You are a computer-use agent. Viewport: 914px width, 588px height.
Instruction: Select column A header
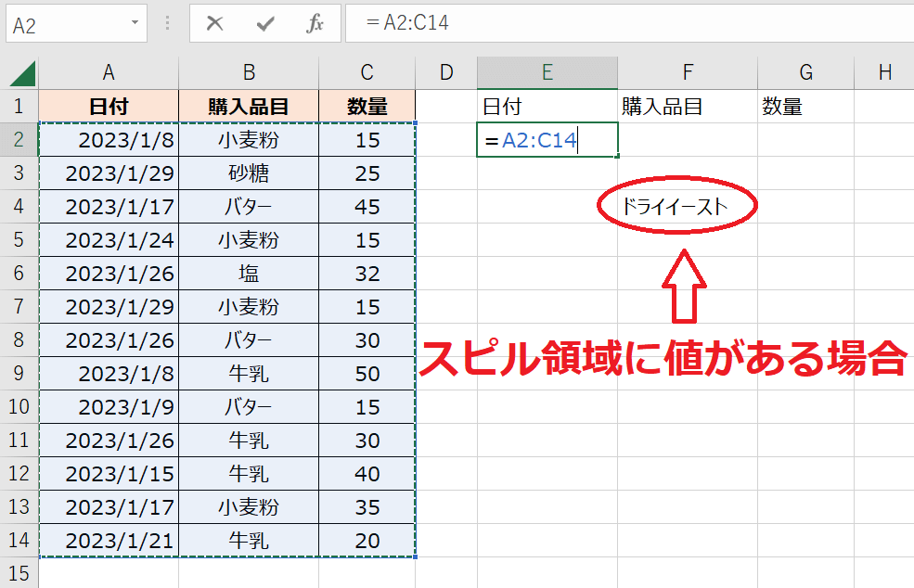click(x=109, y=73)
